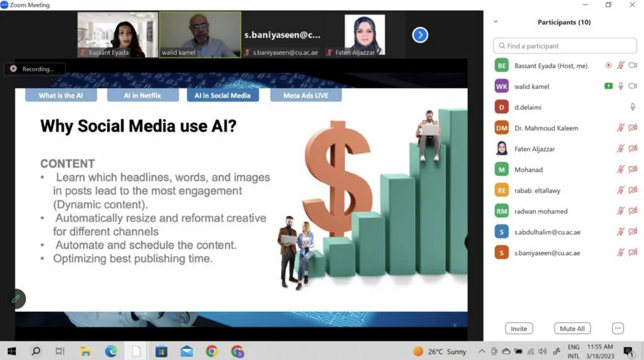Collapse the Participants panel chevron
This screenshot has width=644, height=360.
click(x=495, y=22)
